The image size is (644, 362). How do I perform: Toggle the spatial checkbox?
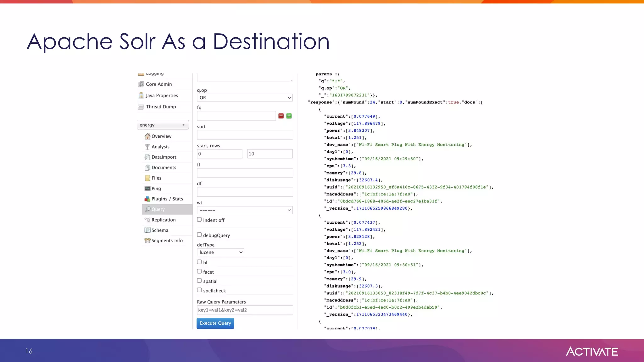click(x=199, y=281)
